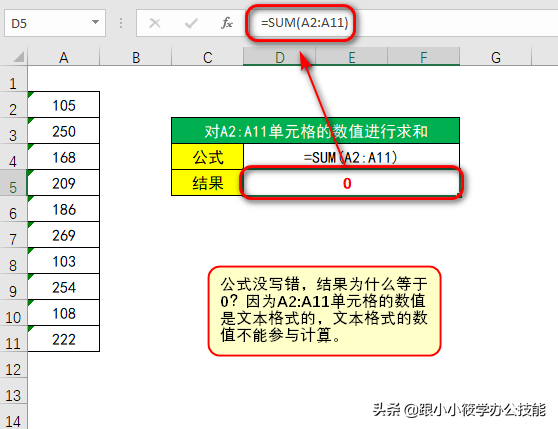
Task: Click cell containing 269
Action: pos(64,235)
